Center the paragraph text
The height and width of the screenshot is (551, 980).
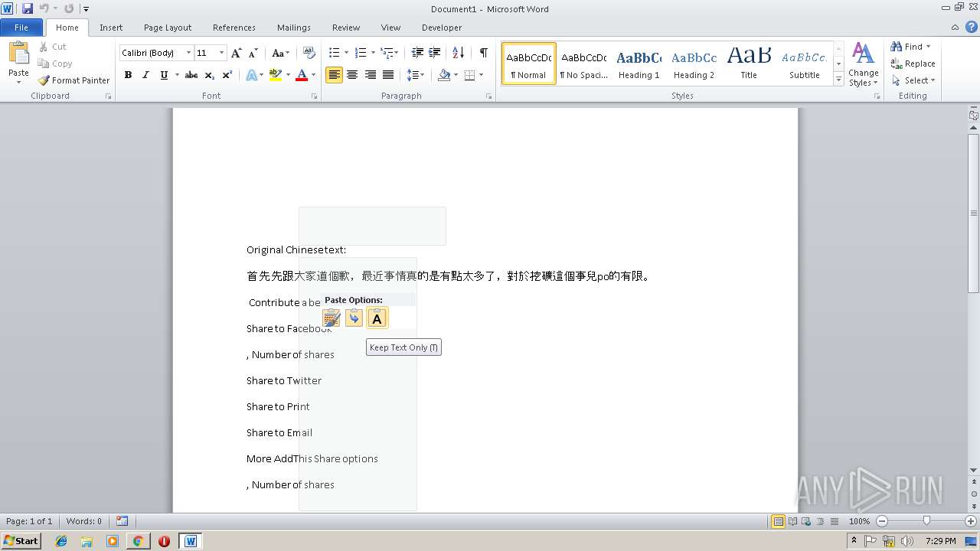tap(352, 75)
